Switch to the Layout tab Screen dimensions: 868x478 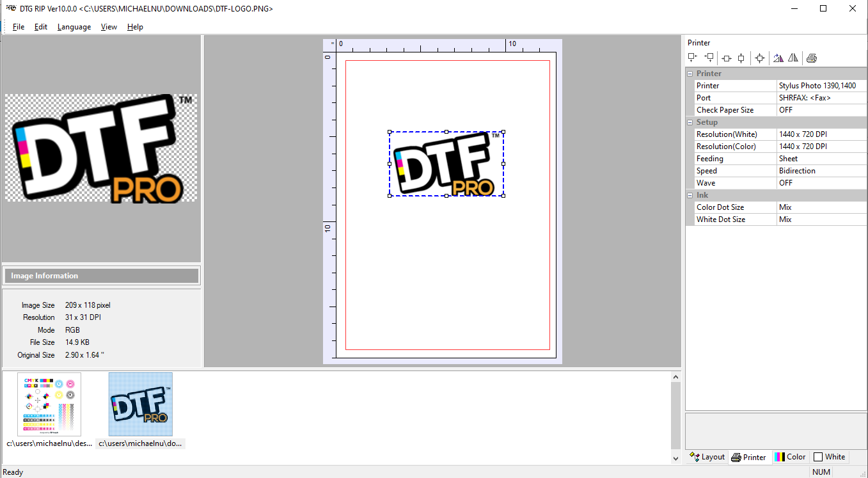pyautogui.click(x=707, y=457)
